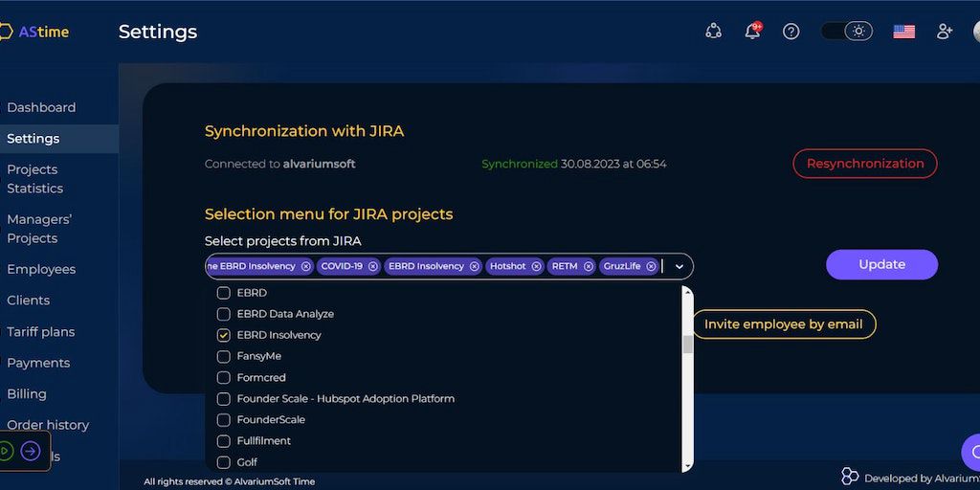Click the AlvariumSoft developer logo icon

coord(850,477)
